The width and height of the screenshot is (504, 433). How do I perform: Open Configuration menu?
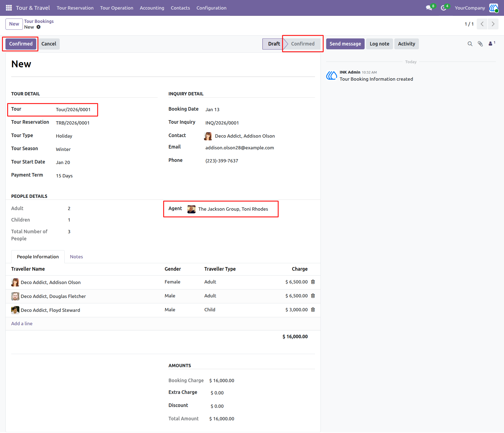[211, 8]
